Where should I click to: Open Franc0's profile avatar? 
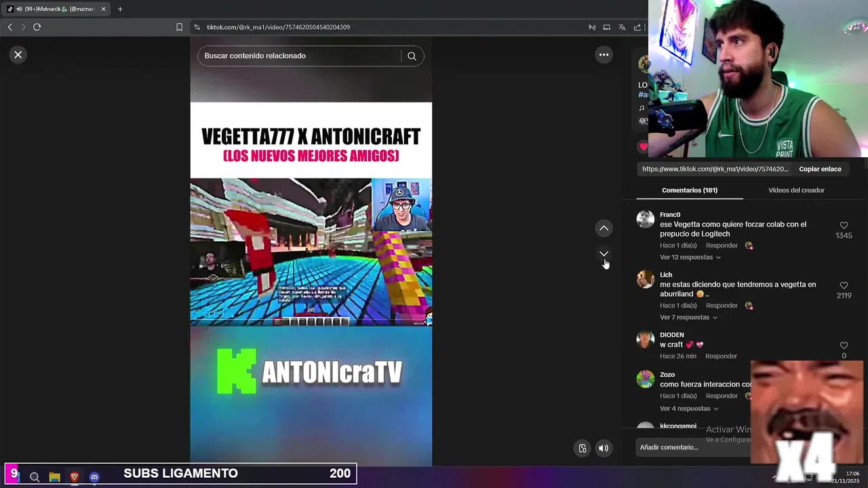click(x=646, y=219)
